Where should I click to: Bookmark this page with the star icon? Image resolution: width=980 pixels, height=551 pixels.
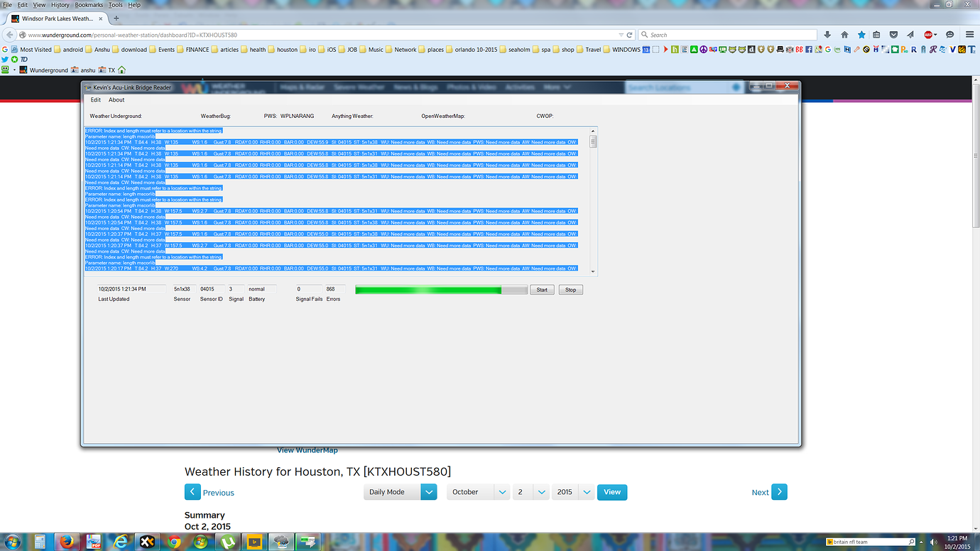(x=861, y=34)
